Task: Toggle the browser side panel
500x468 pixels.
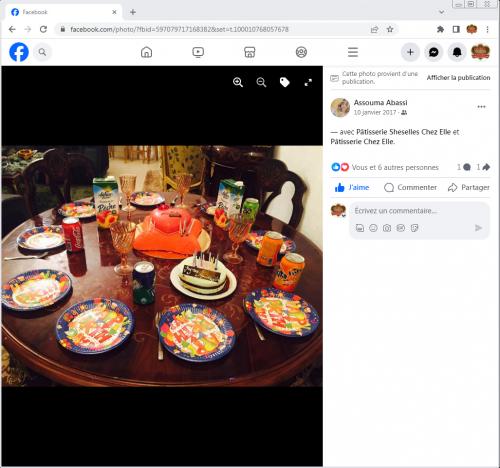Action: click(x=456, y=29)
